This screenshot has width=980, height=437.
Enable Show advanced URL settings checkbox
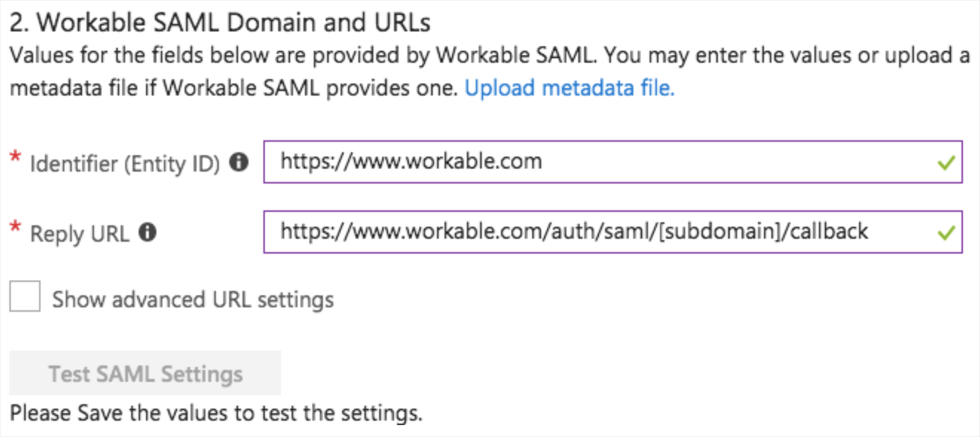click(x=25, y=296)
